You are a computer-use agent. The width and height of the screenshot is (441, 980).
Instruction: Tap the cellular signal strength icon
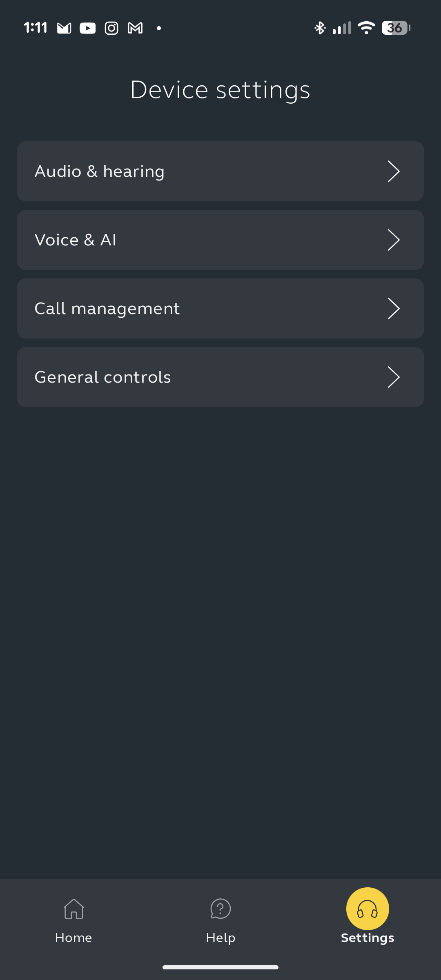pos(342,28)
